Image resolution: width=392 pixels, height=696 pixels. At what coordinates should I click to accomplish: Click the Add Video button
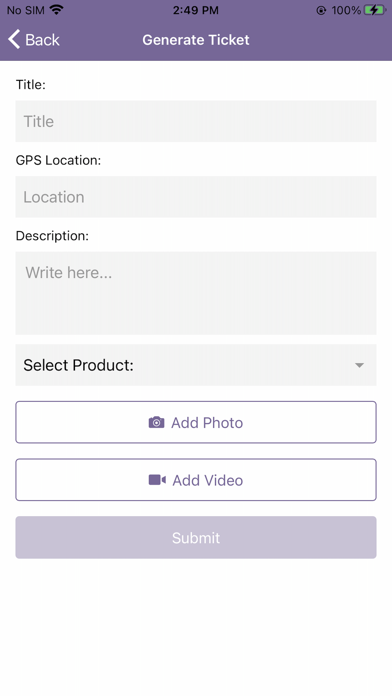click(x=196, y=480)
